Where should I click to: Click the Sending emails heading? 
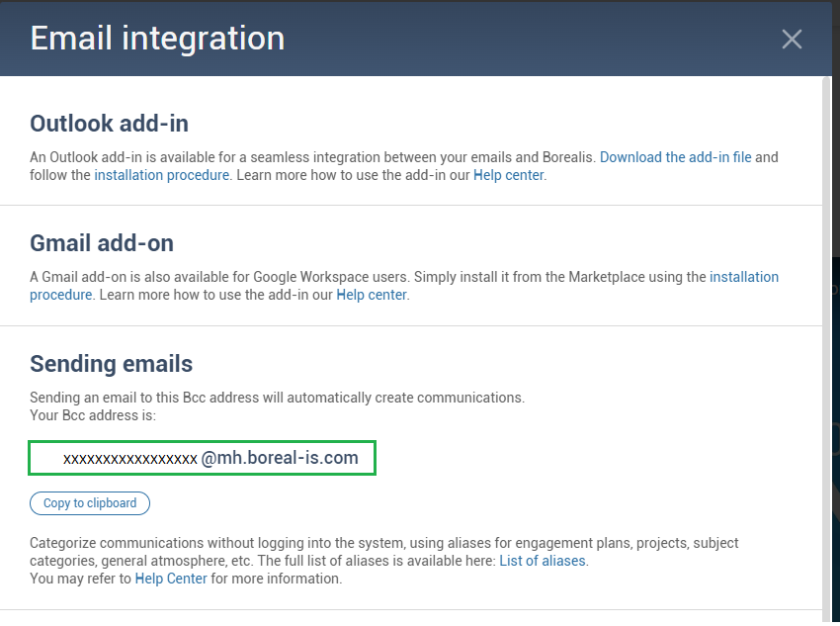pyautogui.click(x=111, y=363)
